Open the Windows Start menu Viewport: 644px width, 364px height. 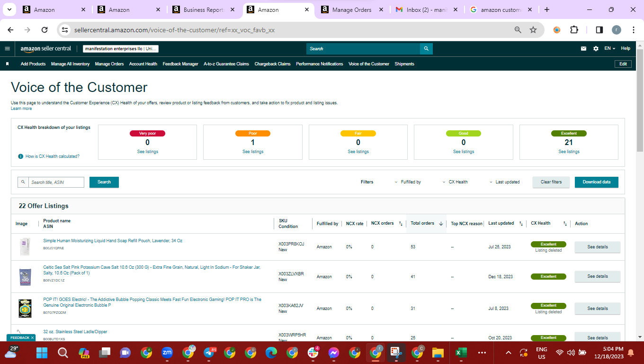pyautogui.click(x=42, y=353)
